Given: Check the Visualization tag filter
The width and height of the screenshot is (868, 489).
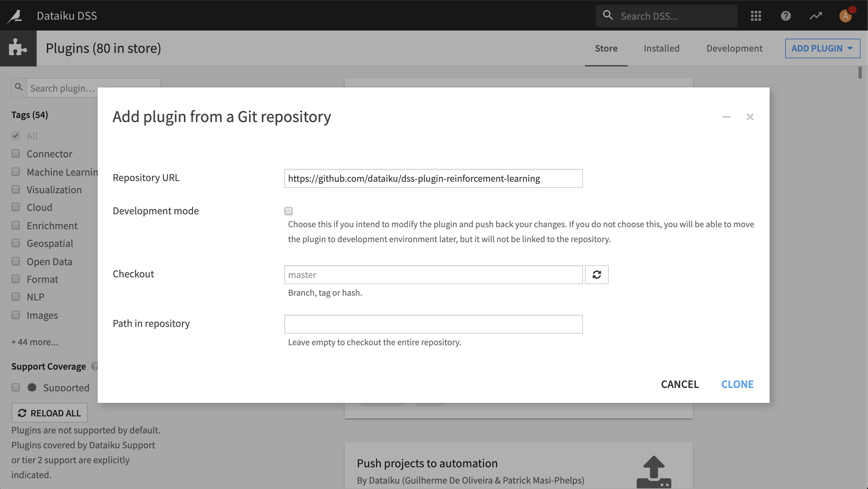Looking at the screenshot, I should click(x=16, y=189).
